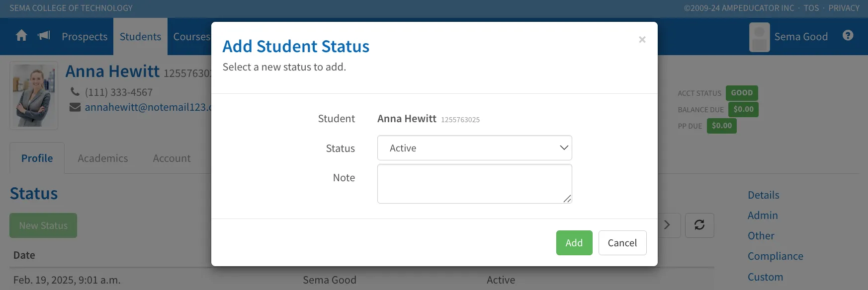Open the Compliance sidebar link
This screenshot has width=868, height=290.
pos(776,256)
